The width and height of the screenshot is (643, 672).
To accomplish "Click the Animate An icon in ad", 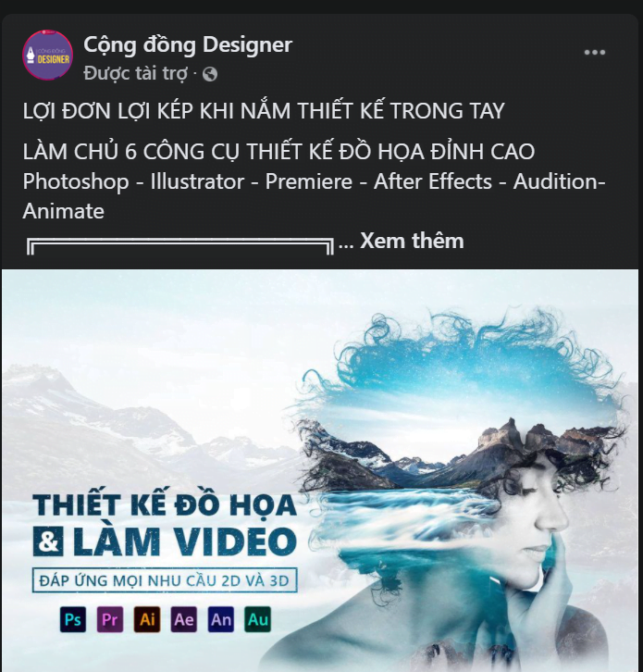I will coord(221,619).
